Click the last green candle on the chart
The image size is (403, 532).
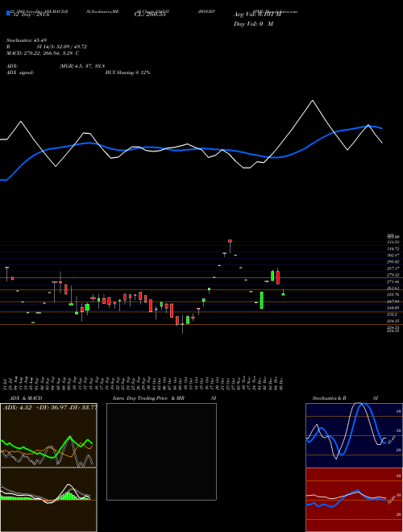click(283, 294)
